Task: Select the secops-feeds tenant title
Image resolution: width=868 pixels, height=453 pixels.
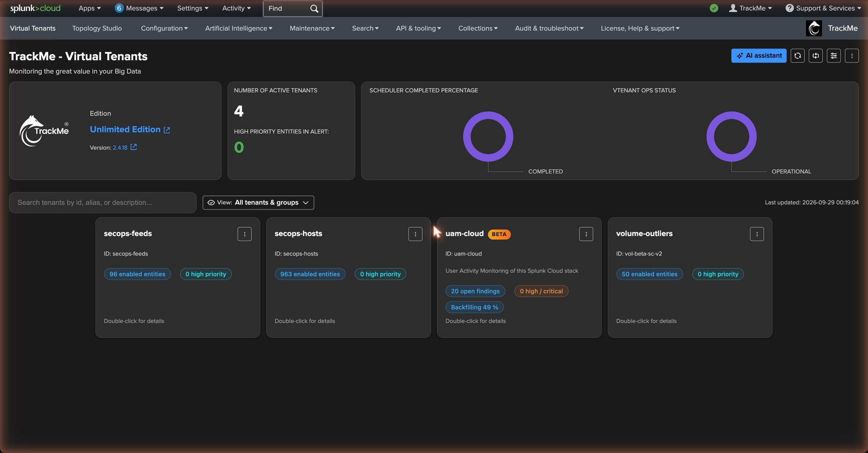Action: [x=128, y=234]
